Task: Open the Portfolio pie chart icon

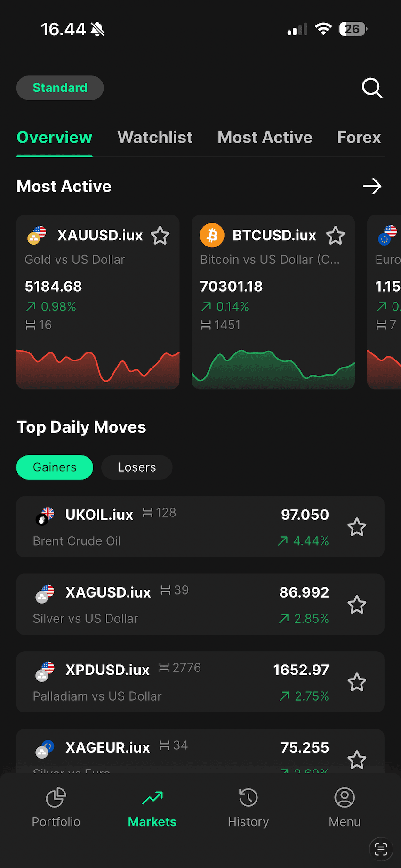Action: point(56,797)
